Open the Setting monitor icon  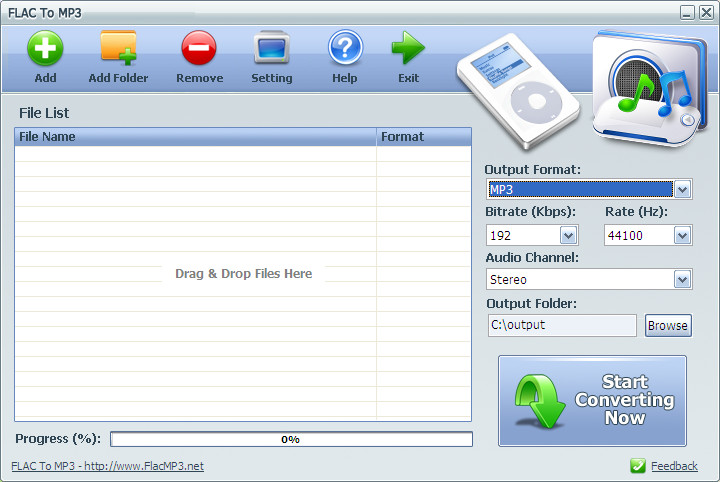tap(271, 48)
